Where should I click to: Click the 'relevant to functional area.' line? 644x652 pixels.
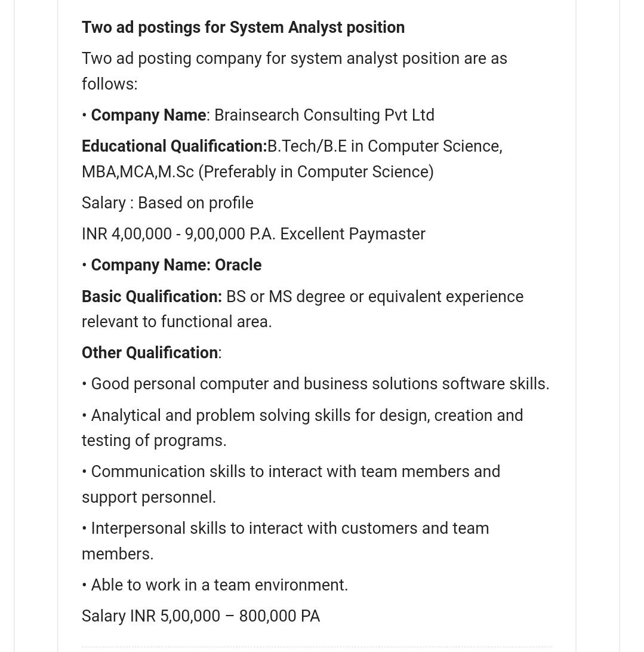[177, 322]
